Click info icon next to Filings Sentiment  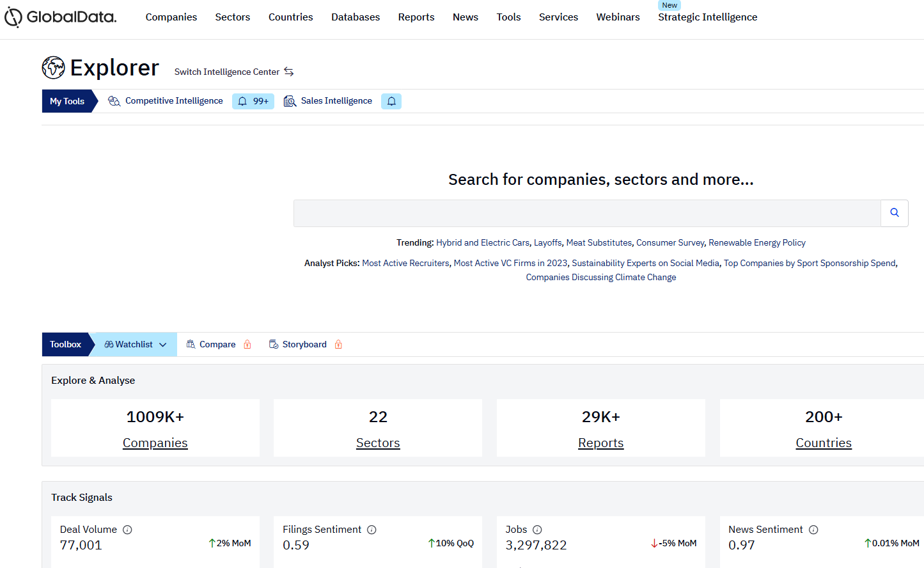pyautogui.click(x=372, y=530)
